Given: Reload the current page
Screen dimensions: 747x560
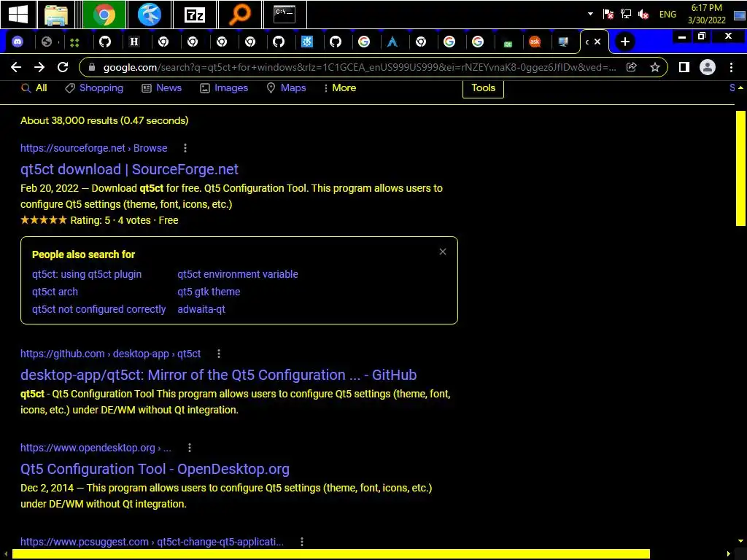Looking at the screenshot, I should pyautogui.click(x=63, y=67).
